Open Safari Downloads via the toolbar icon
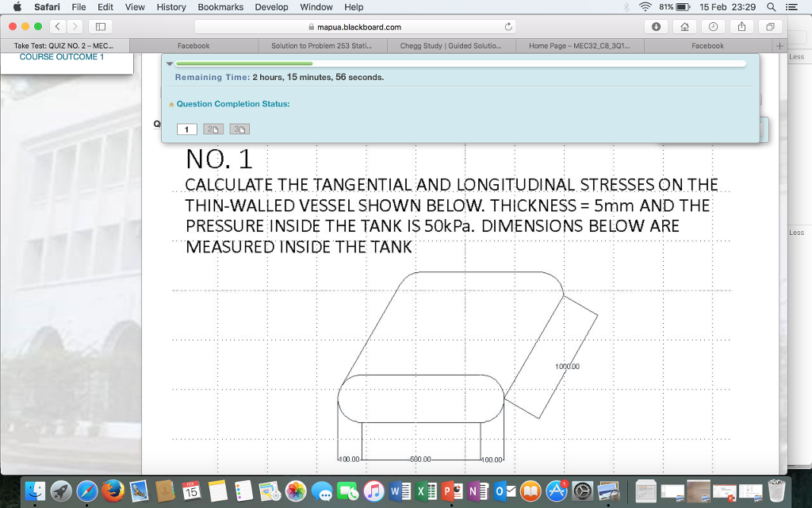The width and height of the screenshot is (812, 508). [x=656, y=26]
